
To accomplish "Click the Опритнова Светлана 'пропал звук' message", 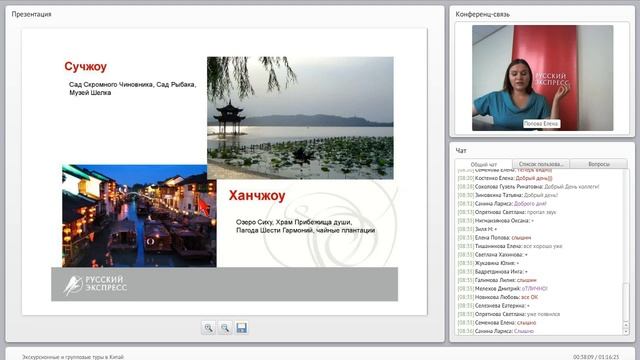I will click(x=507, y=212).
